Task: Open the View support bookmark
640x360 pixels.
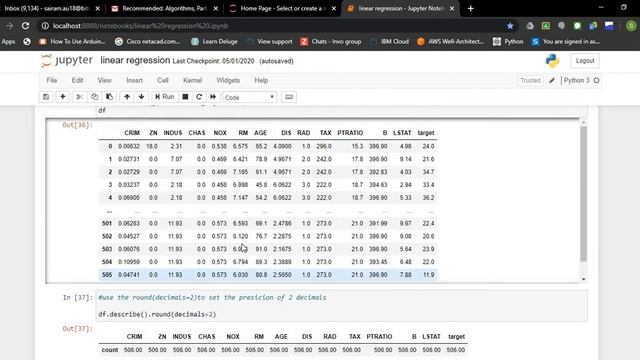Action: point(269,42)
